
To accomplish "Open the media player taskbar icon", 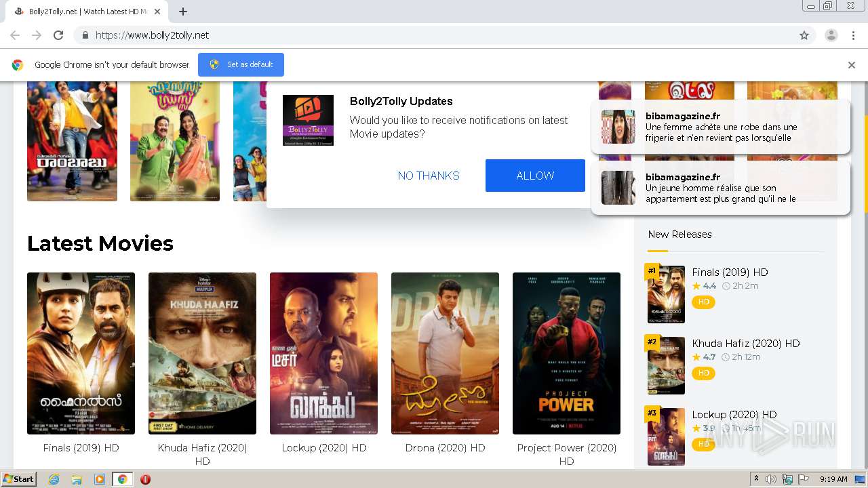I will coord(100,479).
